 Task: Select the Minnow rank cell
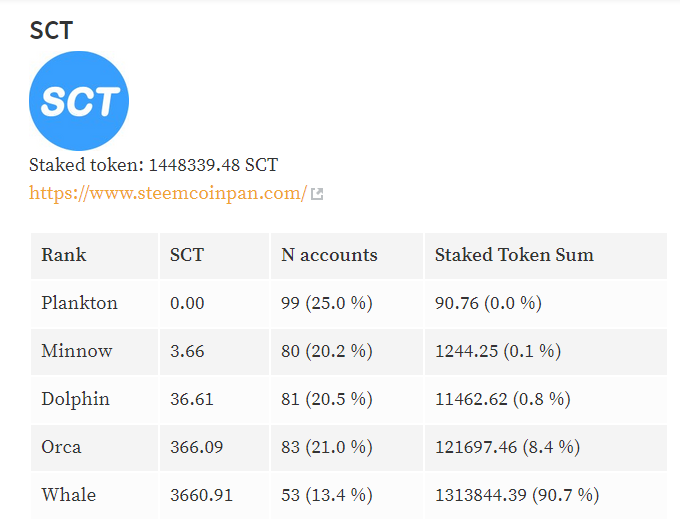click(94, 352)
